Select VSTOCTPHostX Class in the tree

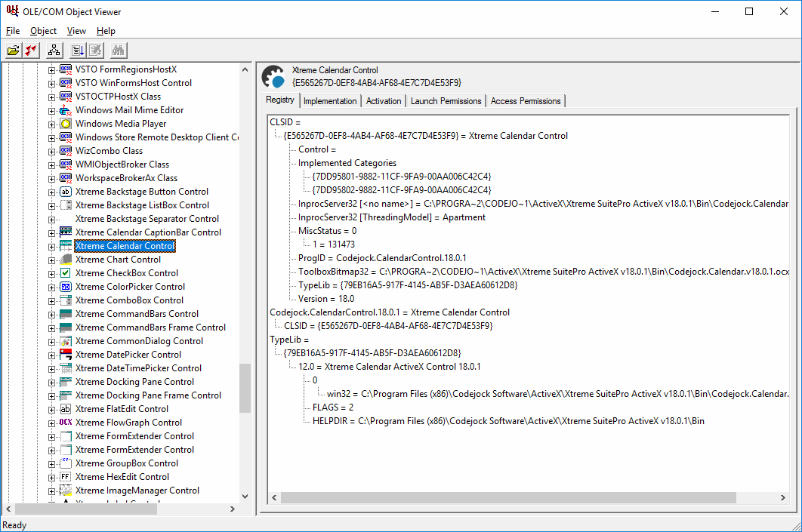point(118,97)
